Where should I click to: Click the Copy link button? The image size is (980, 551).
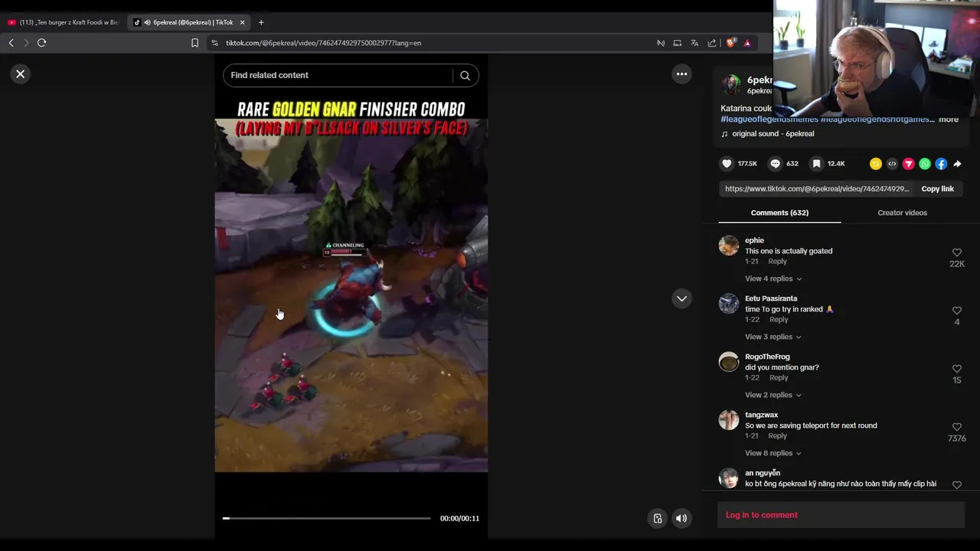937,189
